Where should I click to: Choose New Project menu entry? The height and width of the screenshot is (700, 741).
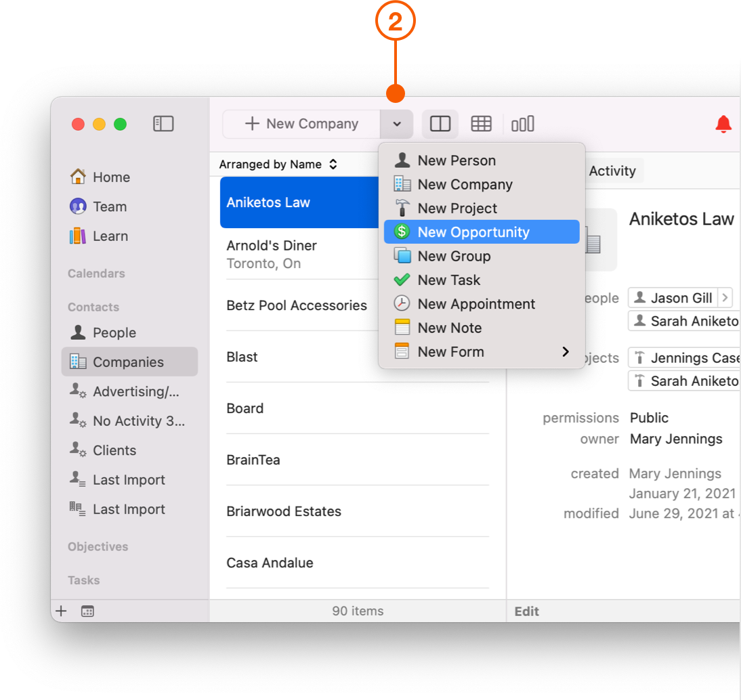coord(482,209)
